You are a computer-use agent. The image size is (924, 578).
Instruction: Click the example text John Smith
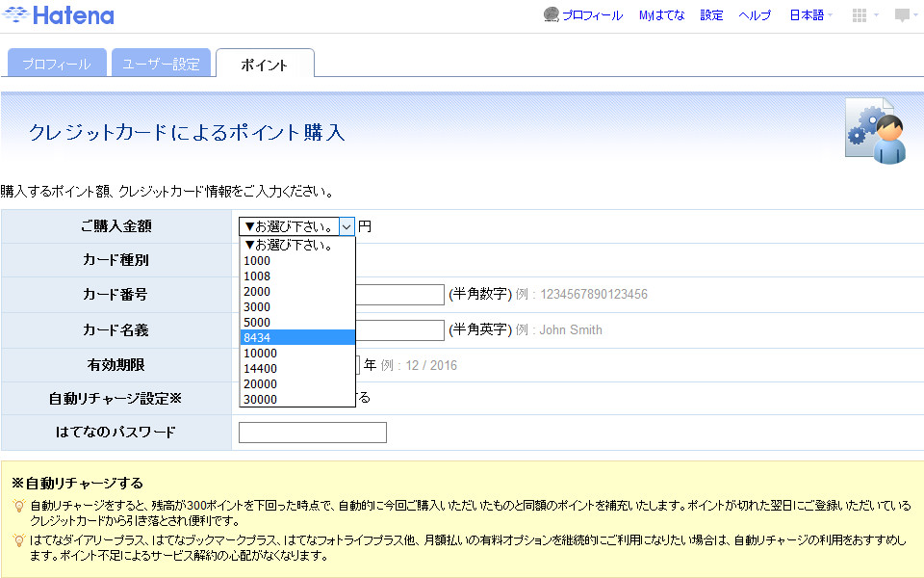(x=571, y=329)
